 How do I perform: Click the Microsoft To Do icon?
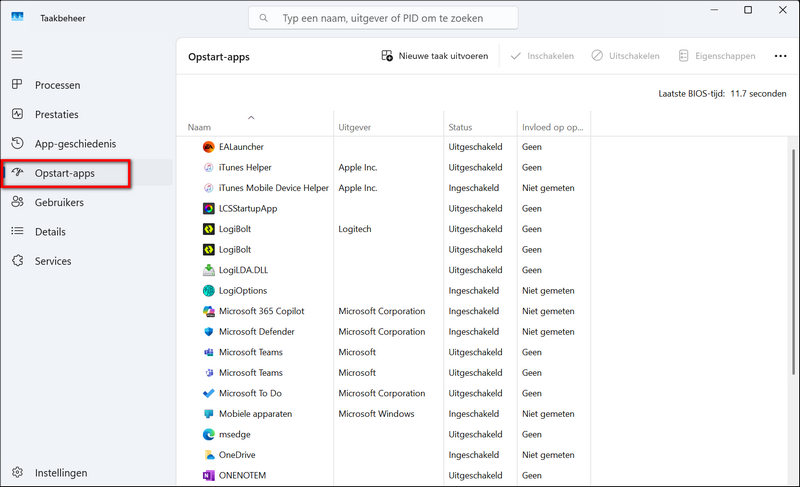pyautogui.click(x=208, y=393)
